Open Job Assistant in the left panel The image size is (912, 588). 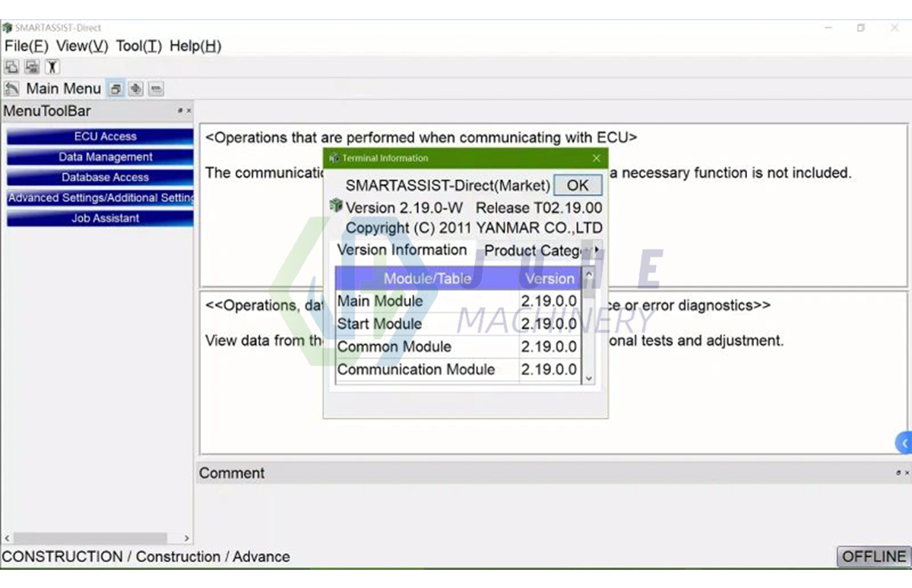tap(106, 218)
